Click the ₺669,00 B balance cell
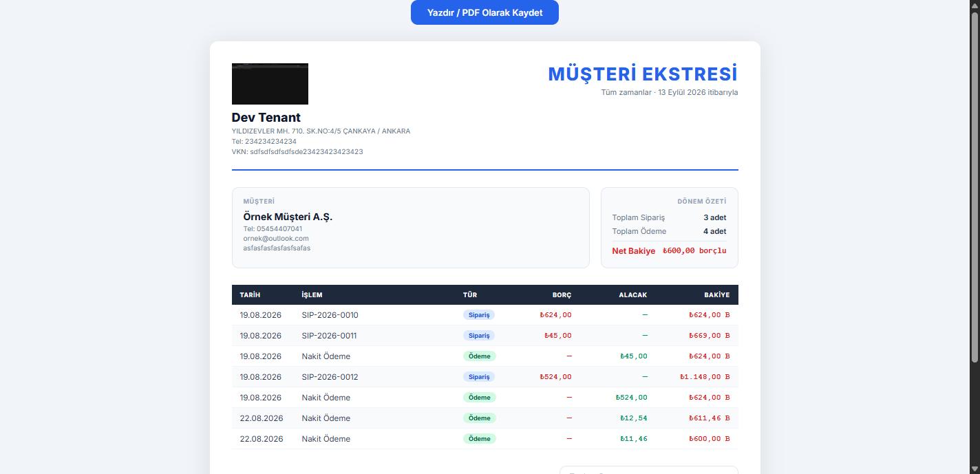The image size is (980, 474). point(710,336)
